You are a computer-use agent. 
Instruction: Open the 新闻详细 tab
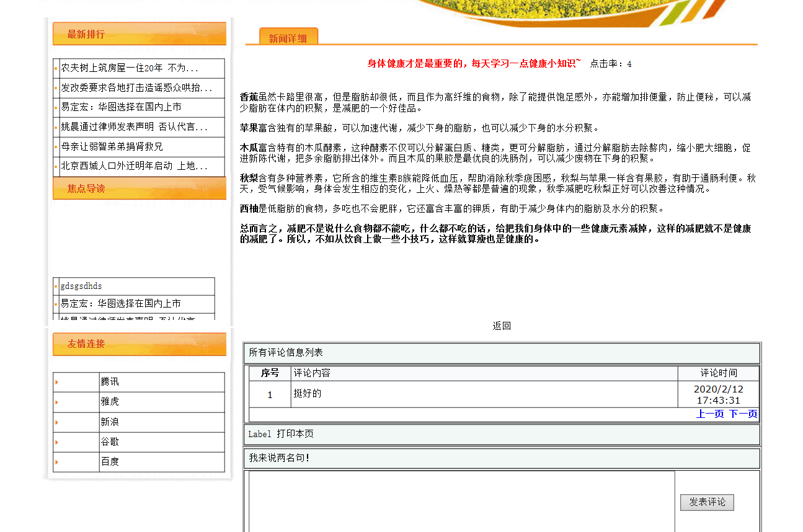pyautogui.click(x=288, y=38)
